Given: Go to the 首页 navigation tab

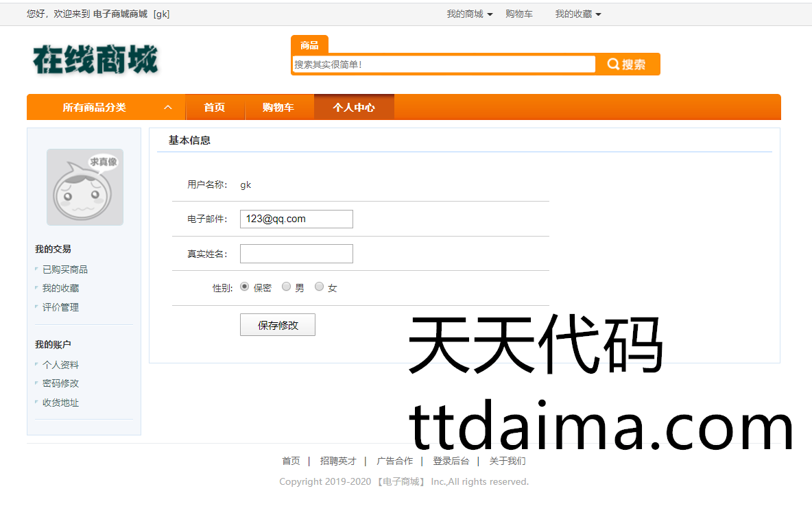Looking at the screenshot, I should pyautogui.click(x=215, y=108).
